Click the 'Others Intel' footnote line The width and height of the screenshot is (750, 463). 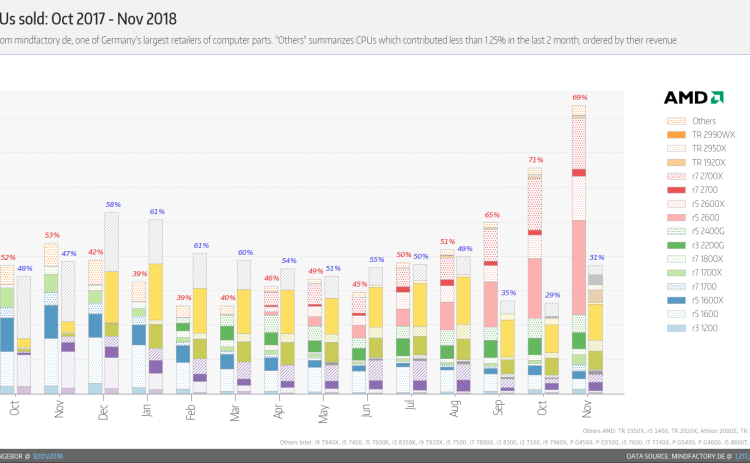point(515,442)
